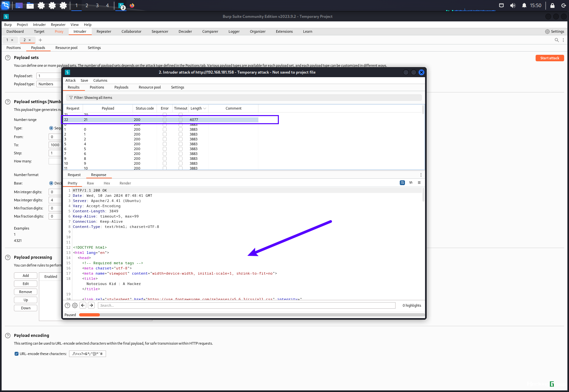
Task: Open help for Payload processing section
Action: (8, 257)
